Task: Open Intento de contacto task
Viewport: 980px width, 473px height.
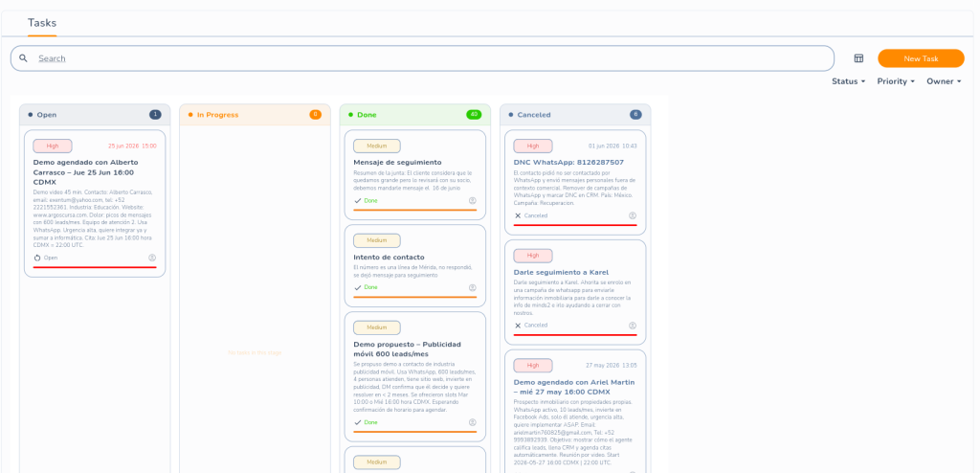Action: (389, 258)
